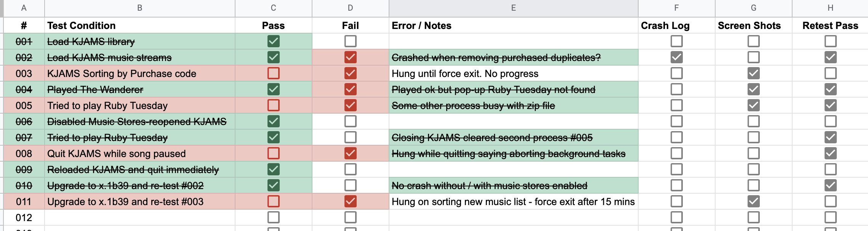Uncheck Fail checkbox for test 002
The height and width of the screenshot is (231, 868).
point(350,57)
